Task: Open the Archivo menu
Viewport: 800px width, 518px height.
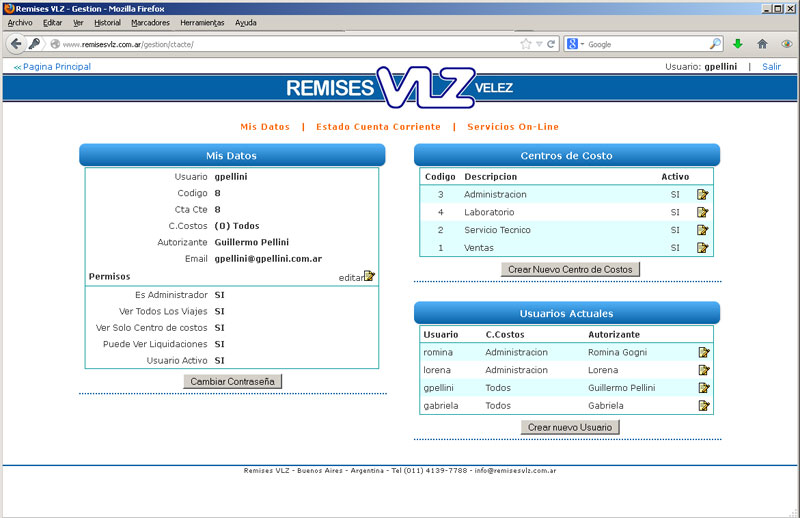Action: pyautogui.click(x=20, y=22)
